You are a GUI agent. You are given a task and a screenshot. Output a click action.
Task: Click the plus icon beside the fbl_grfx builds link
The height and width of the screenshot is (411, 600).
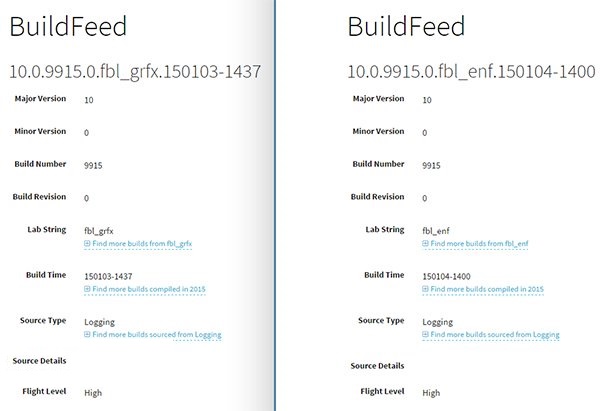(88, 244)
